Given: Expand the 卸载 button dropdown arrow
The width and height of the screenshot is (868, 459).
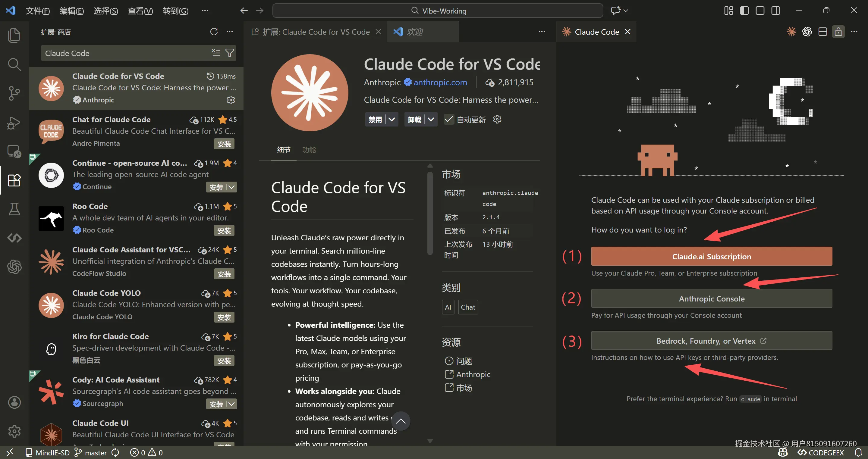Looking at the screenshot, I should click(431, 119).
